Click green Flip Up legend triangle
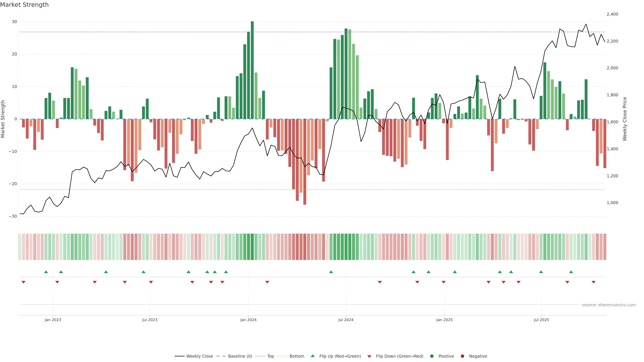Image resolution: width=644 pixels, height=362 pixels. coord(312,356)
